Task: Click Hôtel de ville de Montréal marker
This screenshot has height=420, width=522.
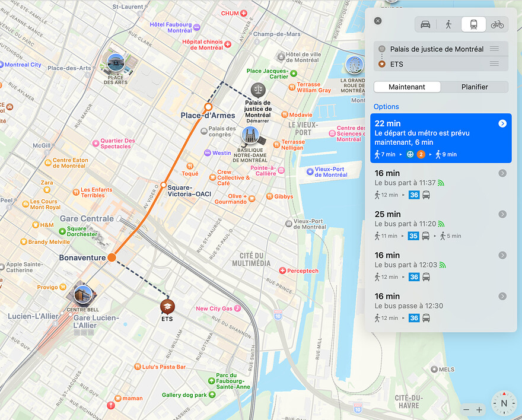Action: click(x=281, y=57)
